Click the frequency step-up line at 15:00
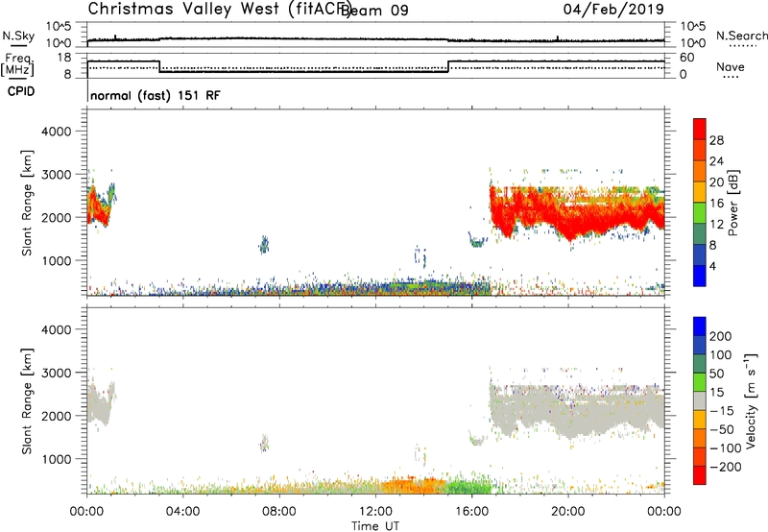Screen dimensions: 768x532 [x=448, y=66]
